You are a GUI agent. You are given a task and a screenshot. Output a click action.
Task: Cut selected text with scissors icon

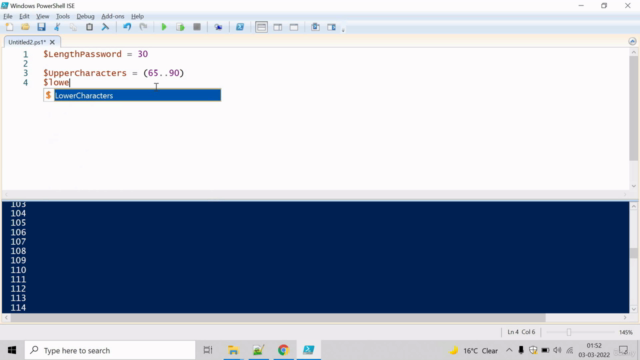coord(57,27)
